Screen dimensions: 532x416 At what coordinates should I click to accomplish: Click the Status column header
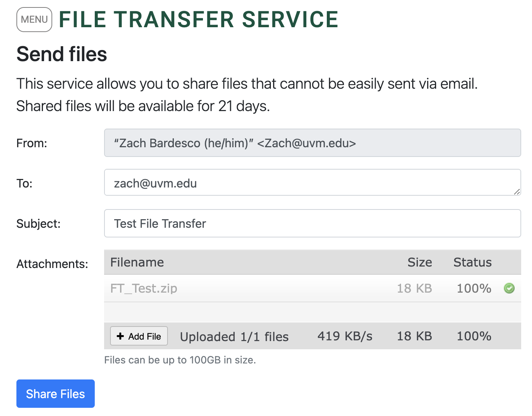pyautogui.click(x=473, y=262)
